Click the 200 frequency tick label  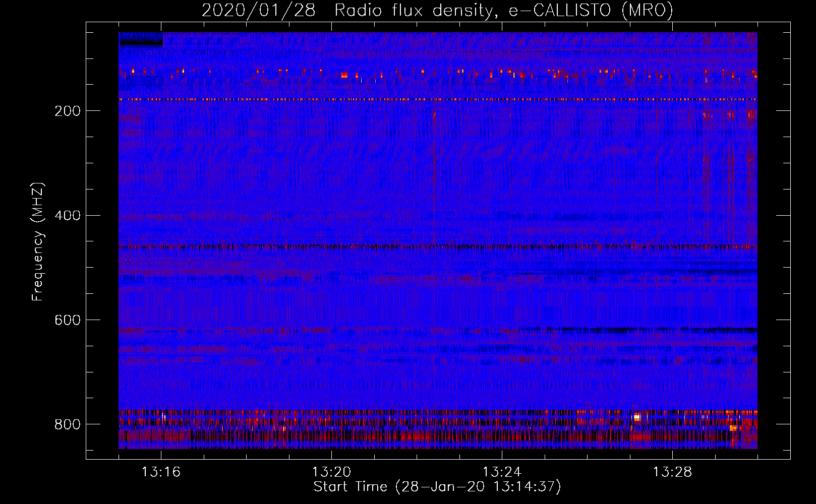point(67,111)
